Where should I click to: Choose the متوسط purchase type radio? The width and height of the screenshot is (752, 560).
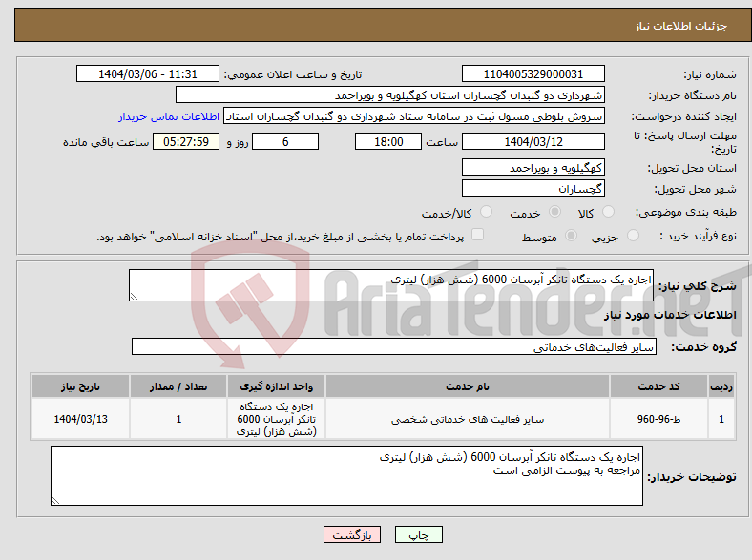(571, 236)
